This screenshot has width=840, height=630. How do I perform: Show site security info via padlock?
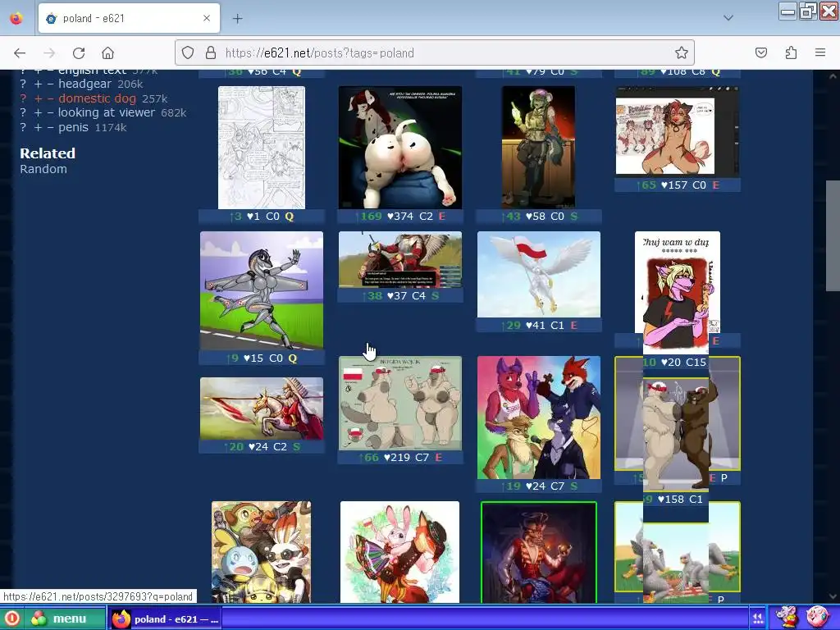211,52
